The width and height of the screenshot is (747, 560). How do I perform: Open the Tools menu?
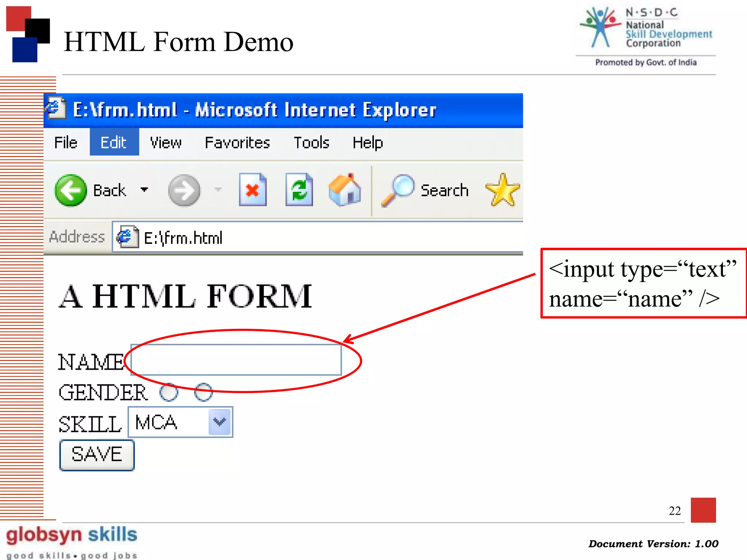(311, 142)
